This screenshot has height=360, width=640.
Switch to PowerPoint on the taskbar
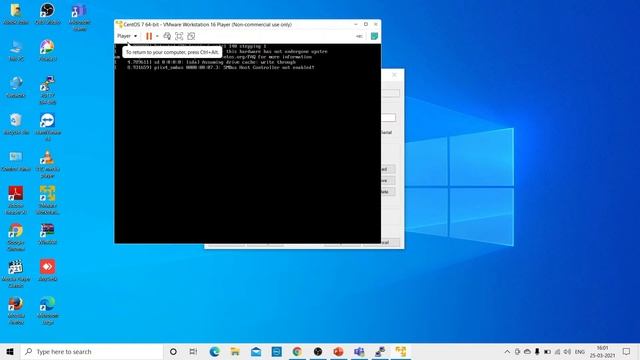click(338, 351)
